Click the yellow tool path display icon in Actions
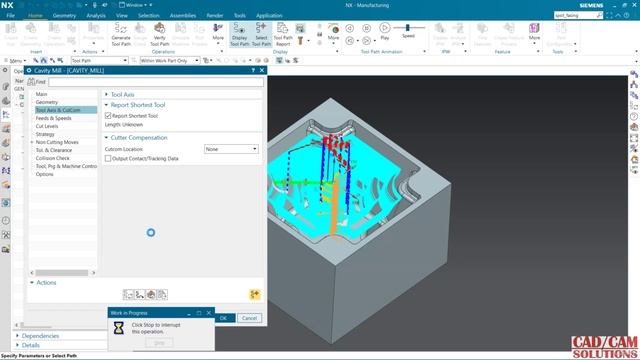The image size is (640, 360). pos(255,294)
